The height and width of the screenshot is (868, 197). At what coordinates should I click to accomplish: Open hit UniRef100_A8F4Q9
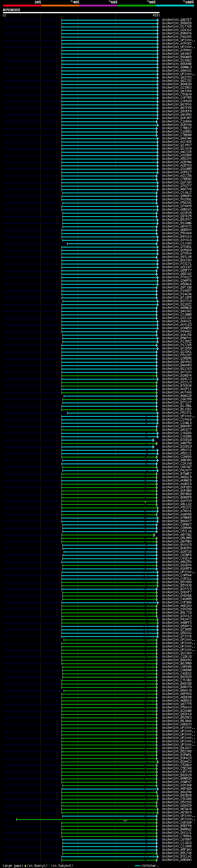(x=176, y=789)
